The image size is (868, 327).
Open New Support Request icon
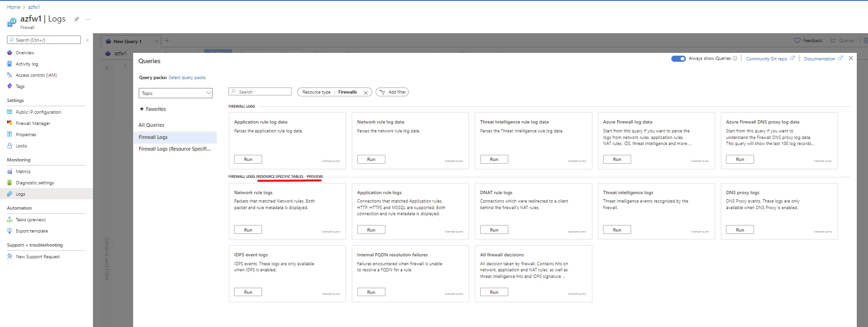10,257
